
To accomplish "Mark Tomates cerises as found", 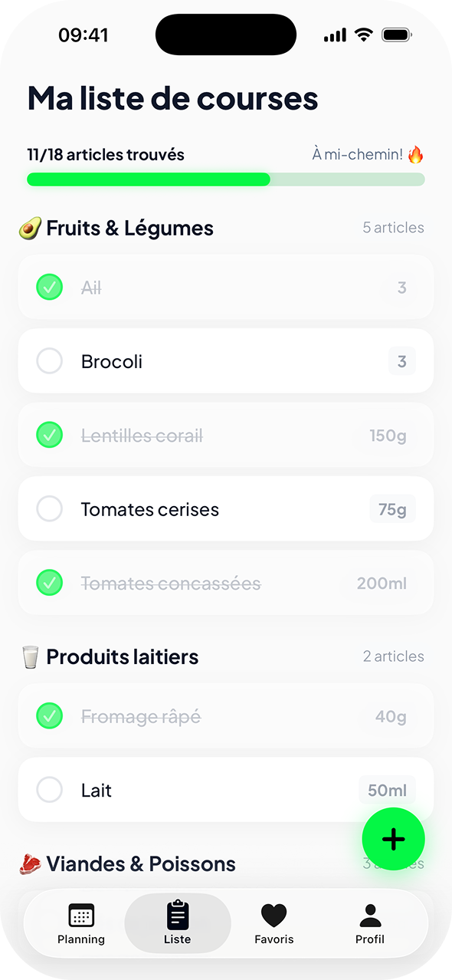I will [x=49, y=508].
